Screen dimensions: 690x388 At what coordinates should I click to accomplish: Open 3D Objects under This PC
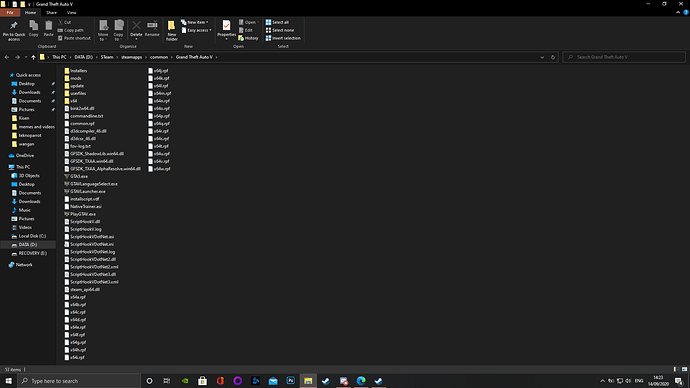click(x=29, y=176)
